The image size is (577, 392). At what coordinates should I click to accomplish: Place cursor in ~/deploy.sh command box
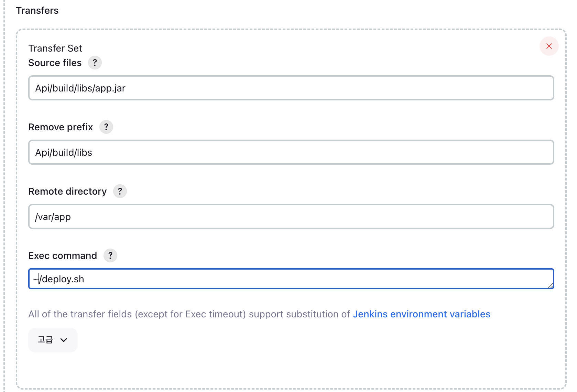pyautogui.click(x=291, y=279)
